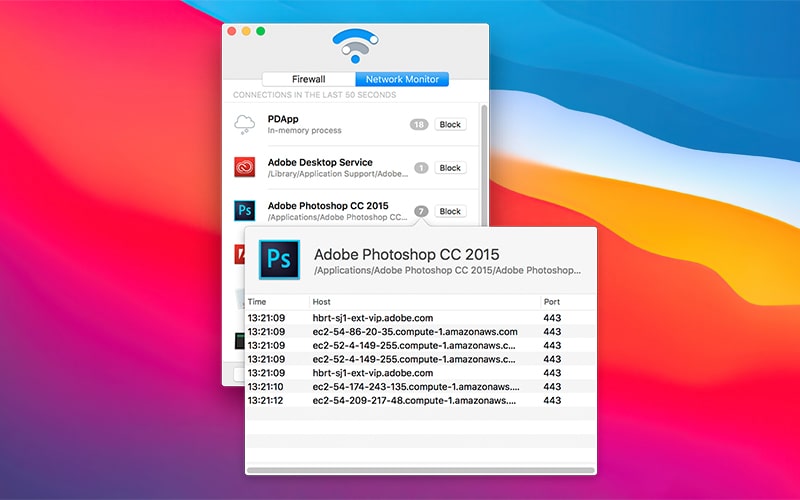Sort connections by the Time column header
The width and height of the screenshot is (800, 500).
coord(276,301)
